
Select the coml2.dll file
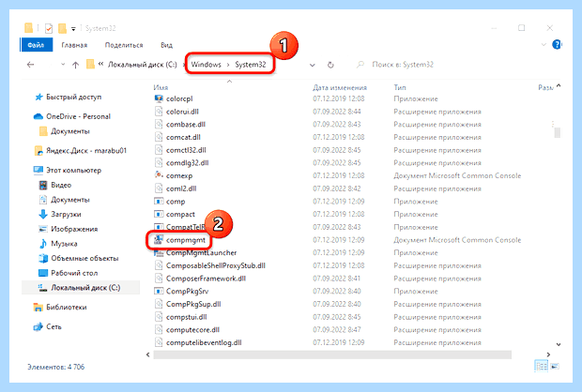coord(181,188)
